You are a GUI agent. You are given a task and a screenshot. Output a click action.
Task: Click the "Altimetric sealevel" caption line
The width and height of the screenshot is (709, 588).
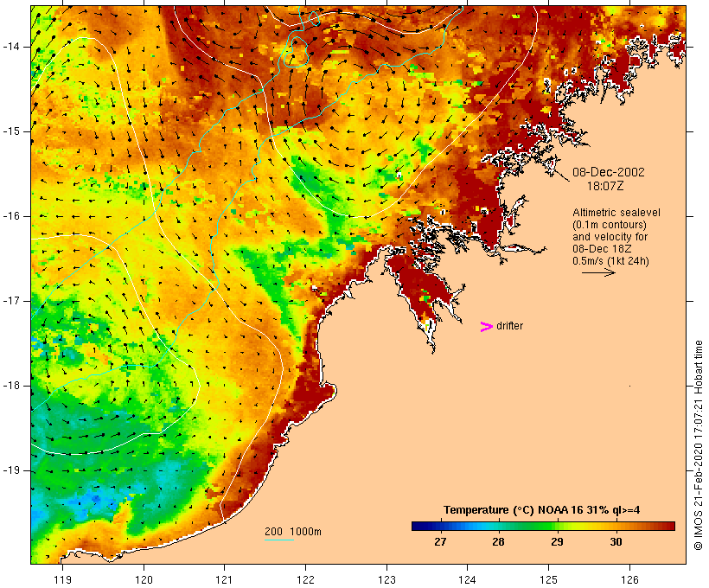616,213
